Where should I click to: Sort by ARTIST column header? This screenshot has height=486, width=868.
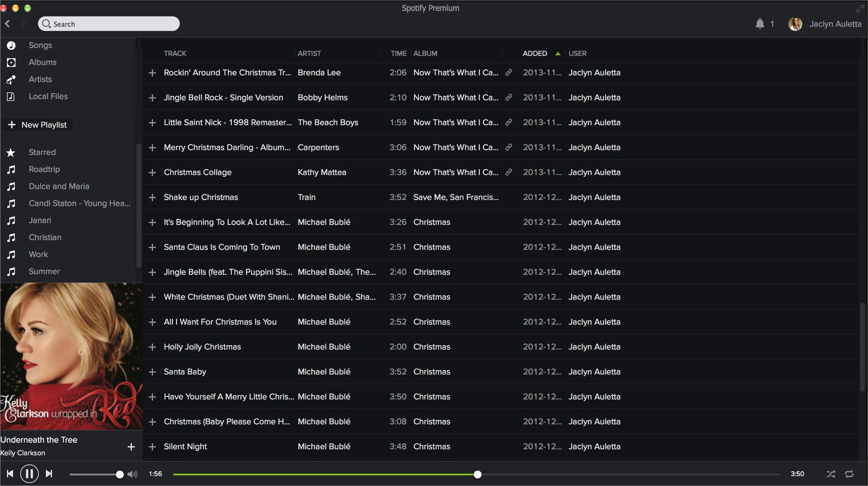309,53
